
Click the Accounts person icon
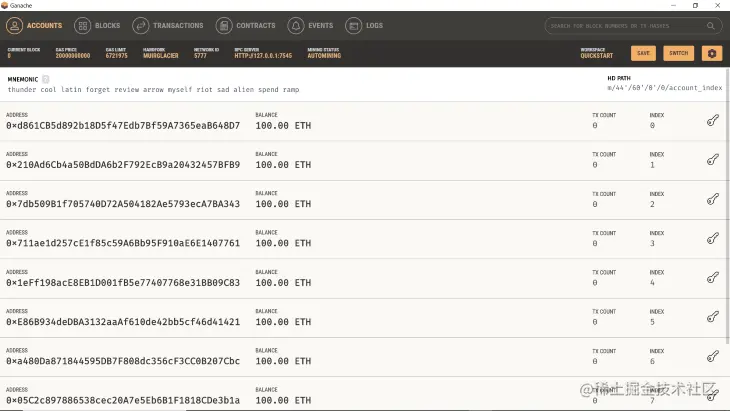[x=14, y=26]
